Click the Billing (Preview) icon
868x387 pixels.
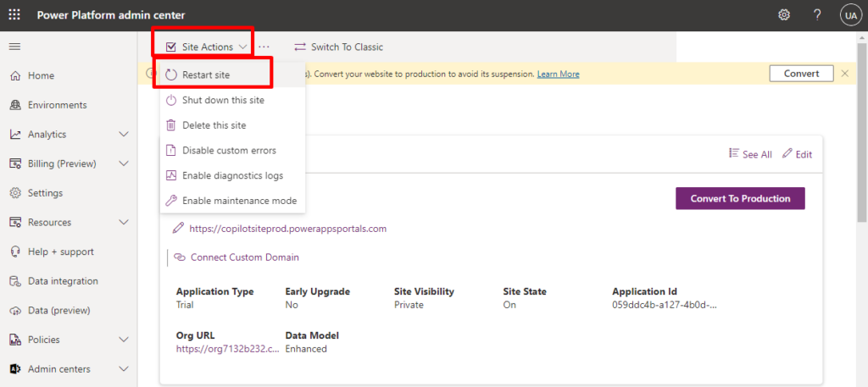point(15,163)
